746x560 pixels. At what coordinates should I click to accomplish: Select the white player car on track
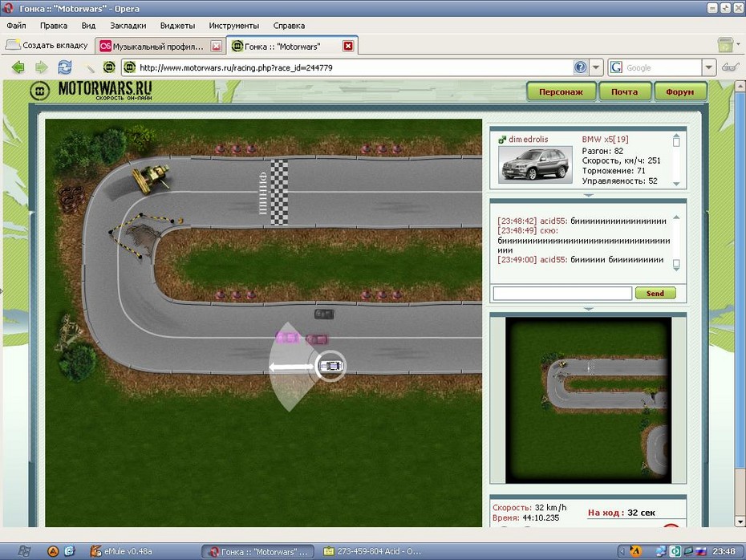330,366
